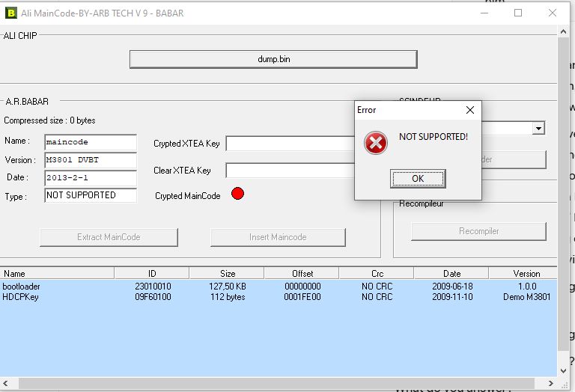This screenshot has width=575, height=392.
Task: Click offset value 00000000
Action: coord(302,286)
